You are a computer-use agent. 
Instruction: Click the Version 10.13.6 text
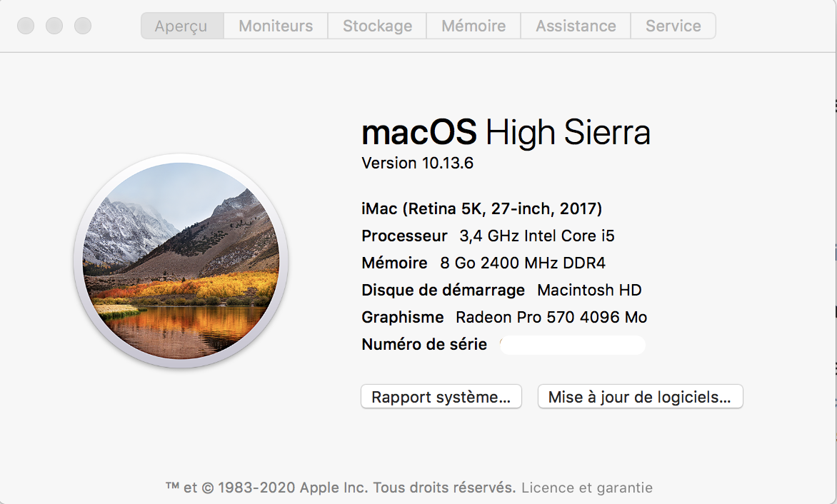click(418, 163)
